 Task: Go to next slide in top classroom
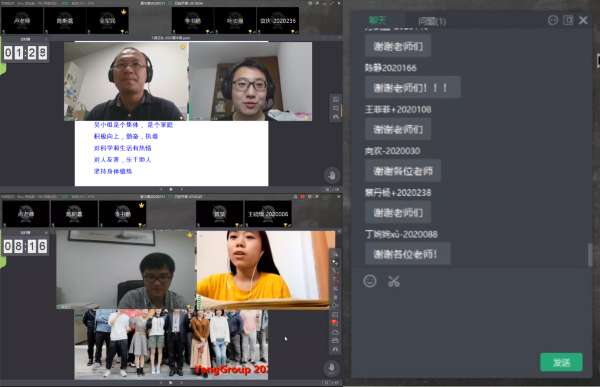tap(181, 189)
